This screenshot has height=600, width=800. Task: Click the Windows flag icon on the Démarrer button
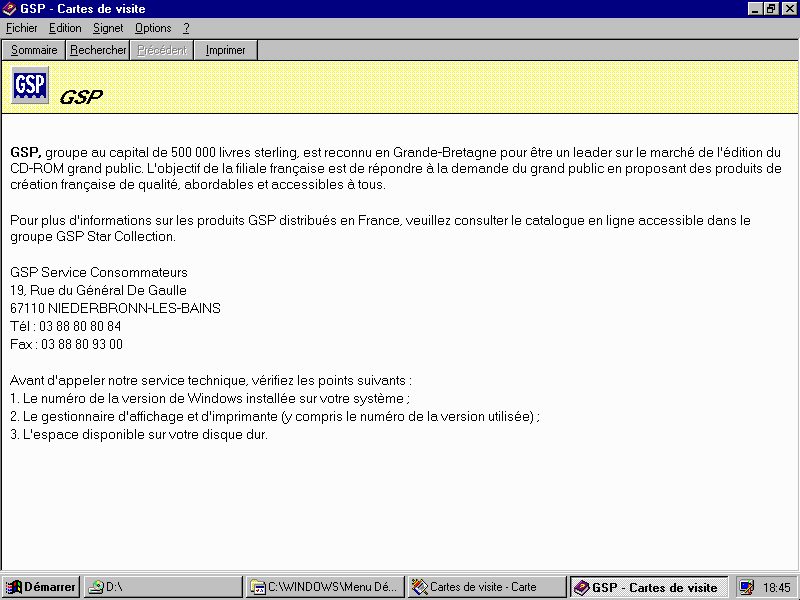[14, 587]
